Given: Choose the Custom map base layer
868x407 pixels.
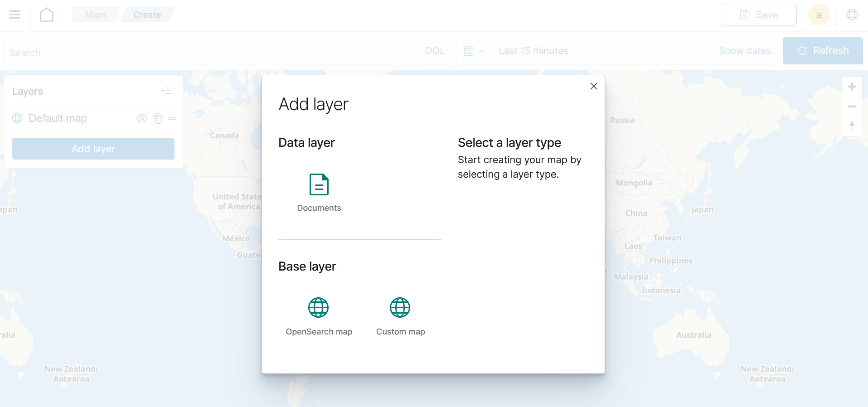Looking at the screenshot, I should 400,316.
